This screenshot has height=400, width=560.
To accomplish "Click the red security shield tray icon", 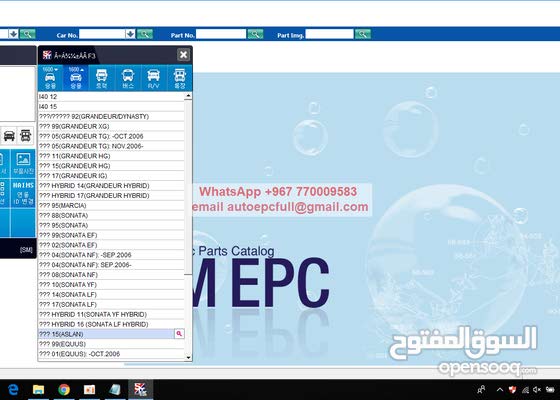I will tap(512, 390).
